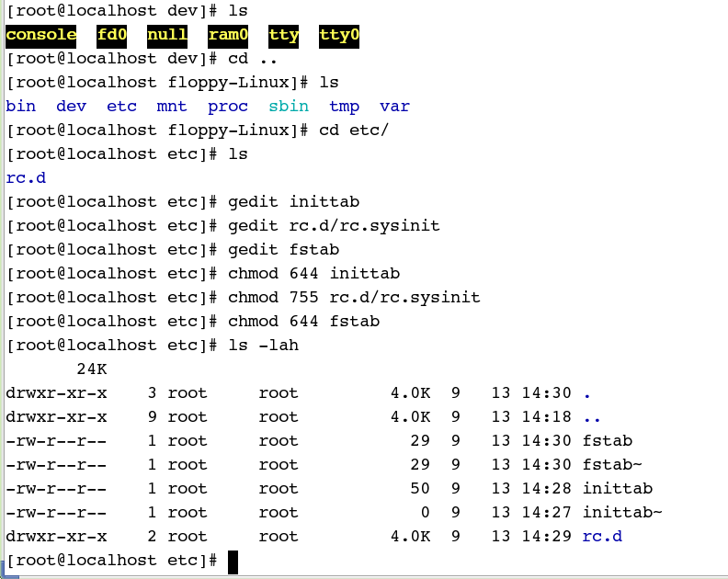
Task: Click the 'gedit rc.d/rc.sysinit' command
Action: (x=334, y=226)
